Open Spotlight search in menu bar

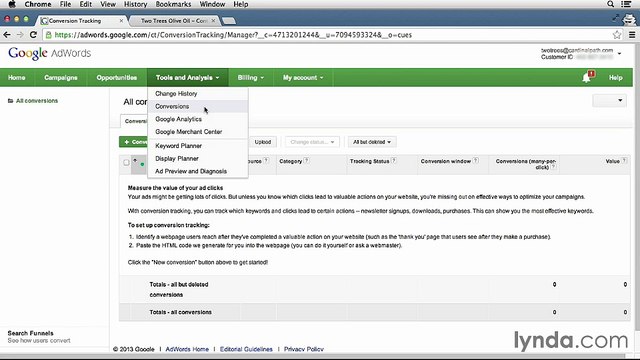[x=611, y=4]
